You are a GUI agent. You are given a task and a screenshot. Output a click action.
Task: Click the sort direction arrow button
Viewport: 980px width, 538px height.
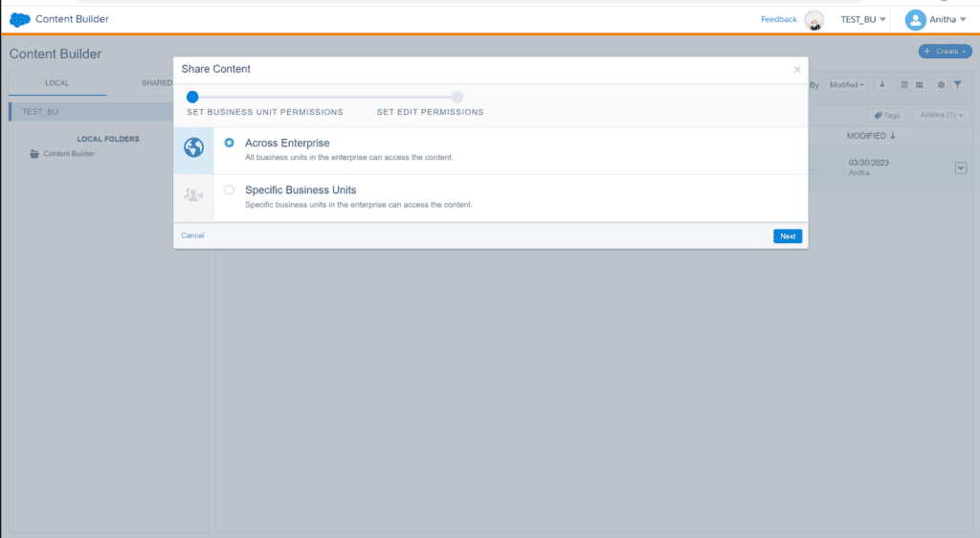[x=882, y=85]
